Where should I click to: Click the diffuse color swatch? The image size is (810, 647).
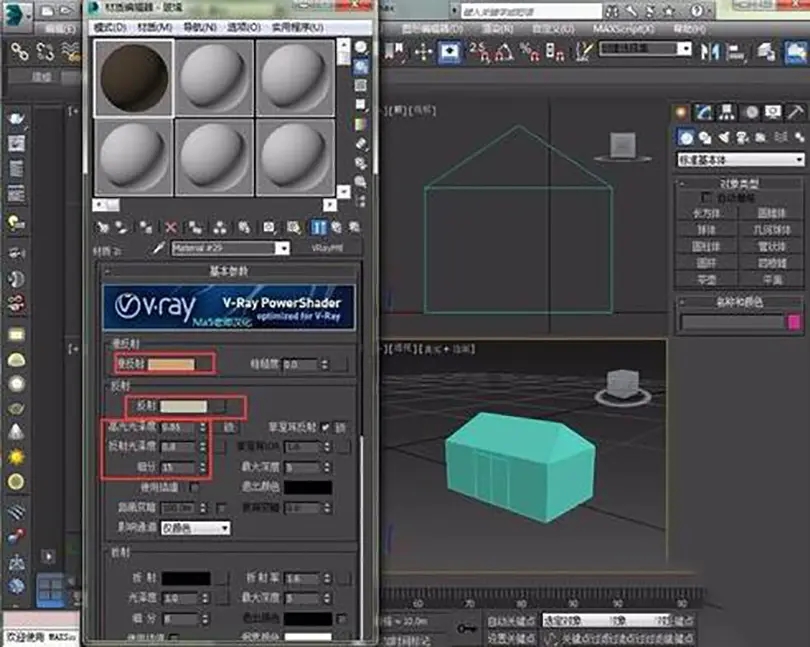(172, 364)
